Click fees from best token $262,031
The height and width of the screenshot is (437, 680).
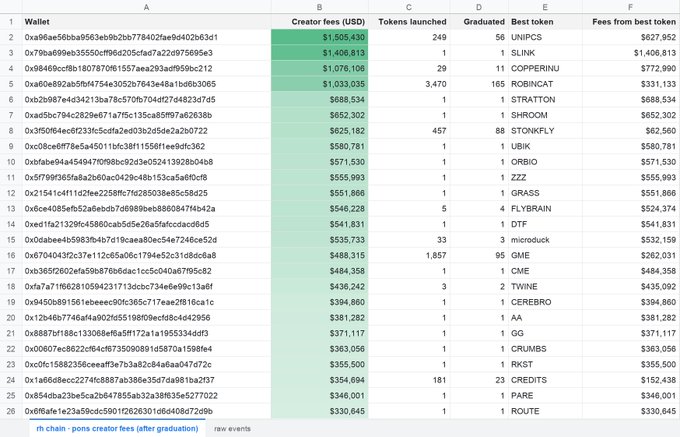pyautogui.click(x=631, y=255)
